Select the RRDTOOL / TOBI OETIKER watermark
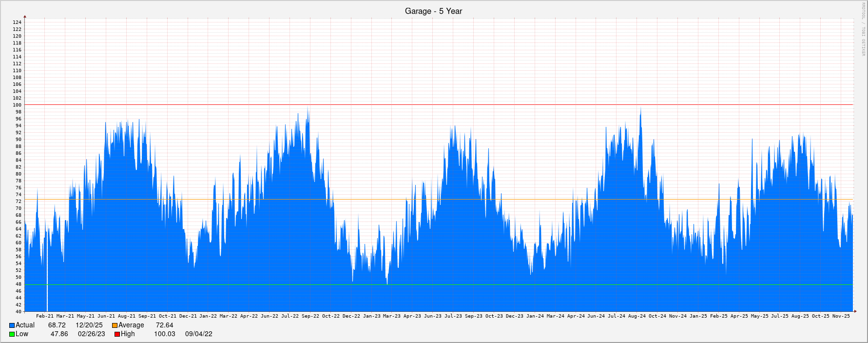The height and width of the screenshot is (343, 868). (x=863, y=29)
